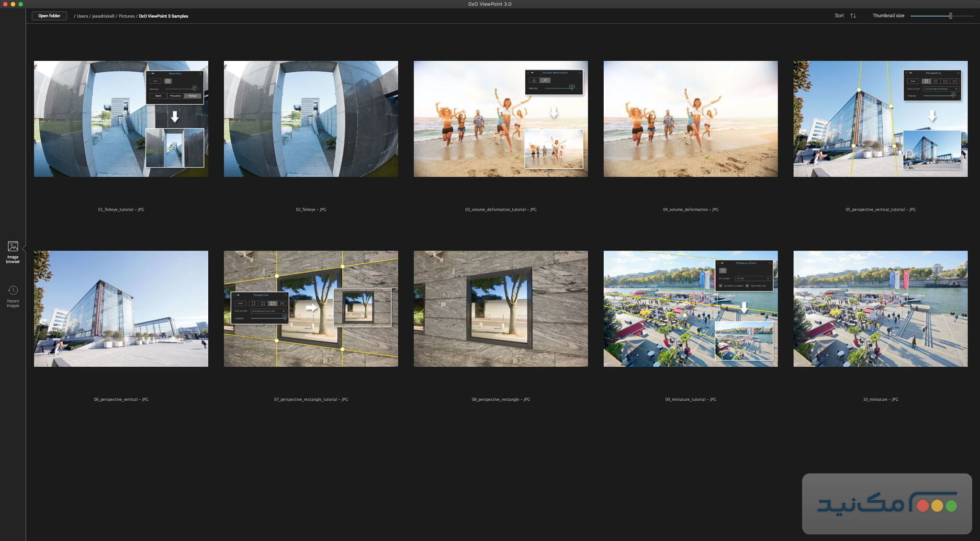Viewport: 980px width, 541px height.
Task: Click the Open folder button
Action: tap(49, 16)
